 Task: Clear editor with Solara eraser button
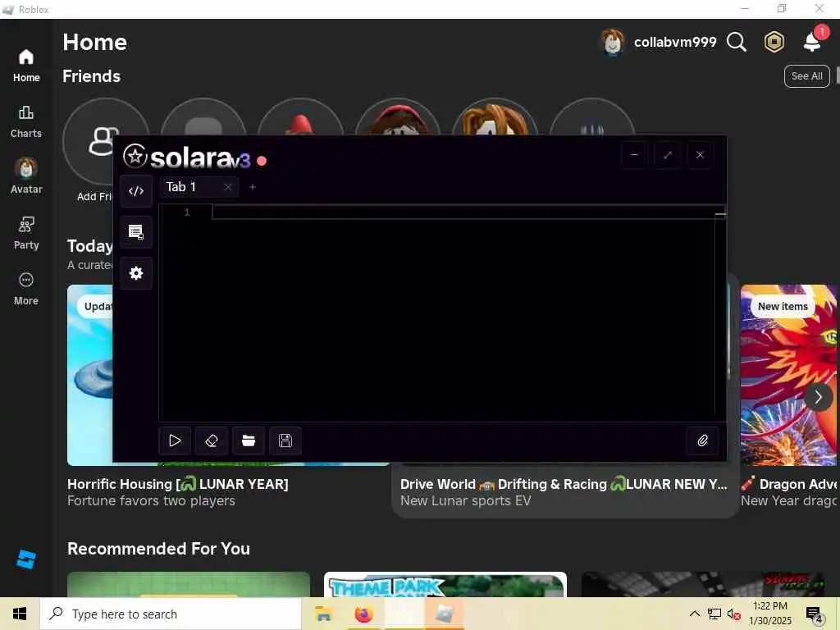click(212, 441)
